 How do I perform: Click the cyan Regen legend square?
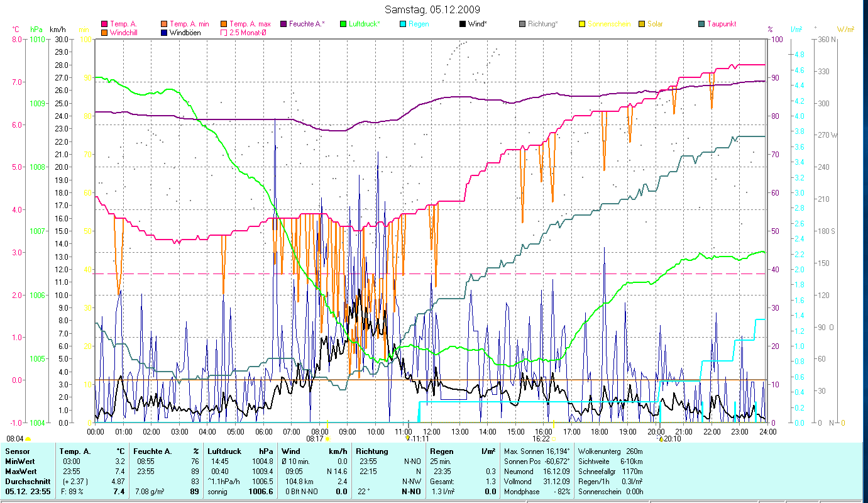402,24
